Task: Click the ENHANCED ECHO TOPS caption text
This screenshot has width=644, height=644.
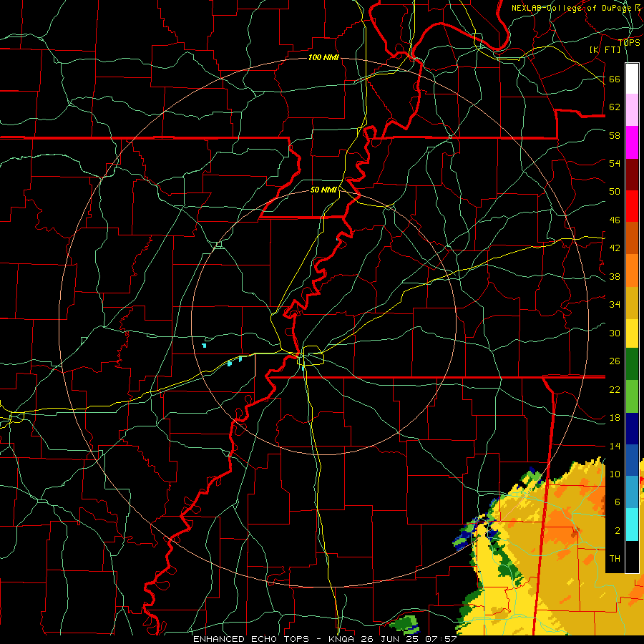Action: (x=251, y=639)
